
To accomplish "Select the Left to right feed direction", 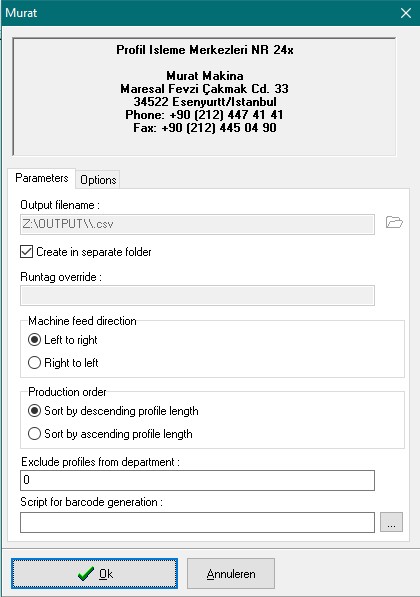I will [x=63, y=340].
